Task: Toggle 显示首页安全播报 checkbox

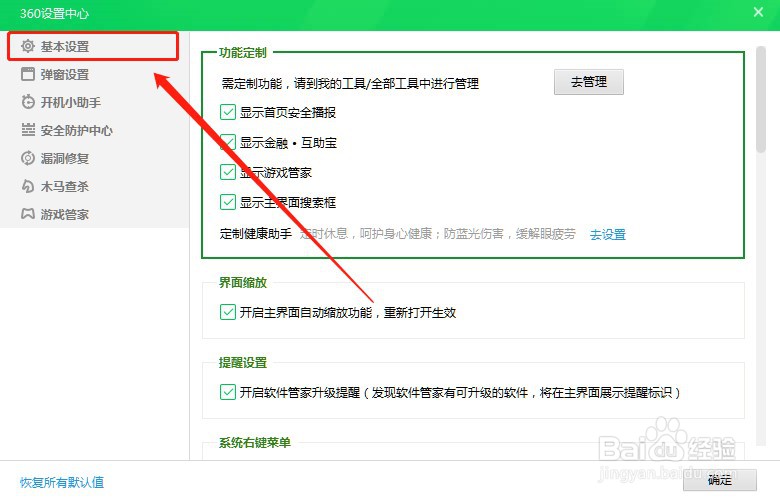Action: point(228,112)
